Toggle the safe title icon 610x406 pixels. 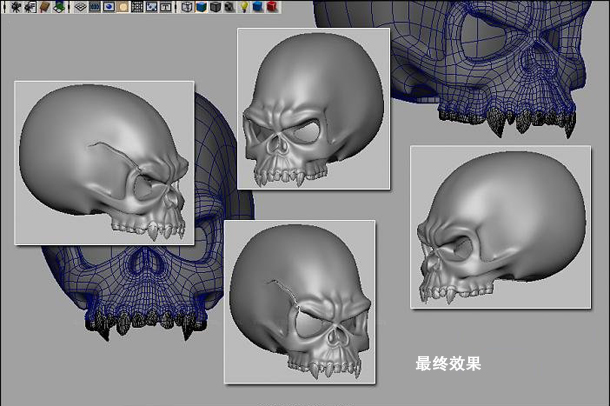[165, 7]
